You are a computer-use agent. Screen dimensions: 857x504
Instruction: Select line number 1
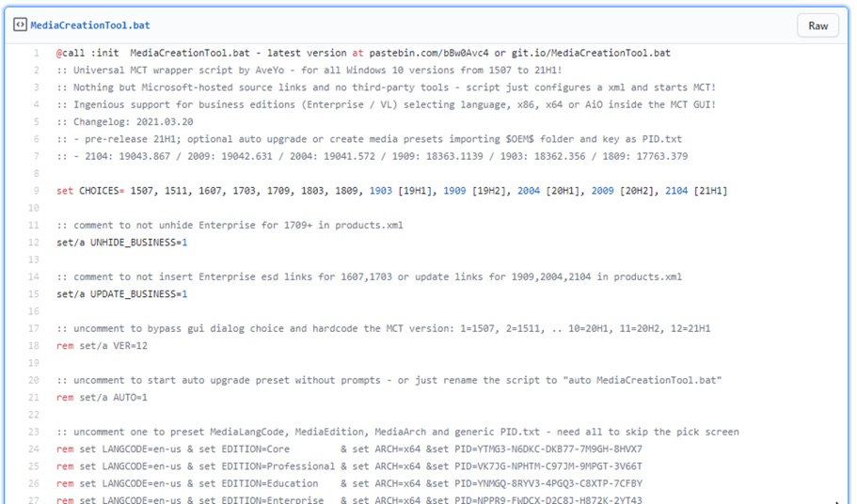pyautogui.click(x=36, y=54)
